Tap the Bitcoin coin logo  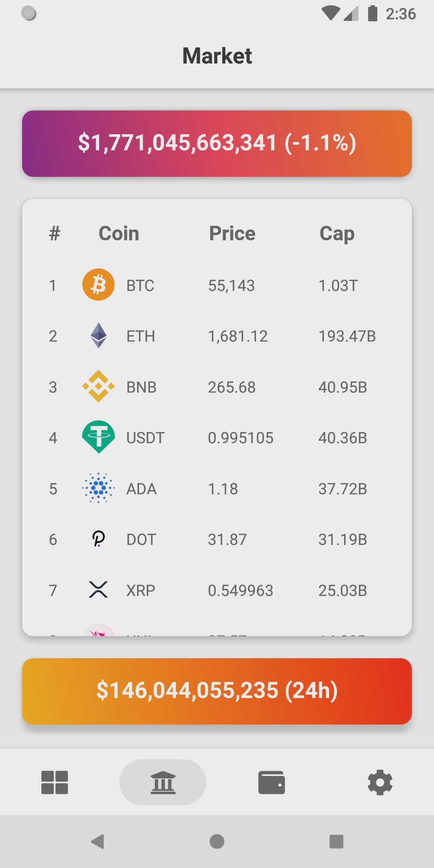(98, 285)
